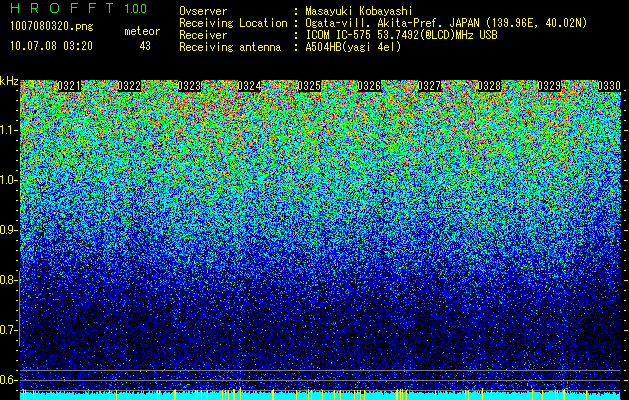The width and height of the screenshot is (629, 400).
Task: Click the Ovserver label text
Action: tap(203, 11)
